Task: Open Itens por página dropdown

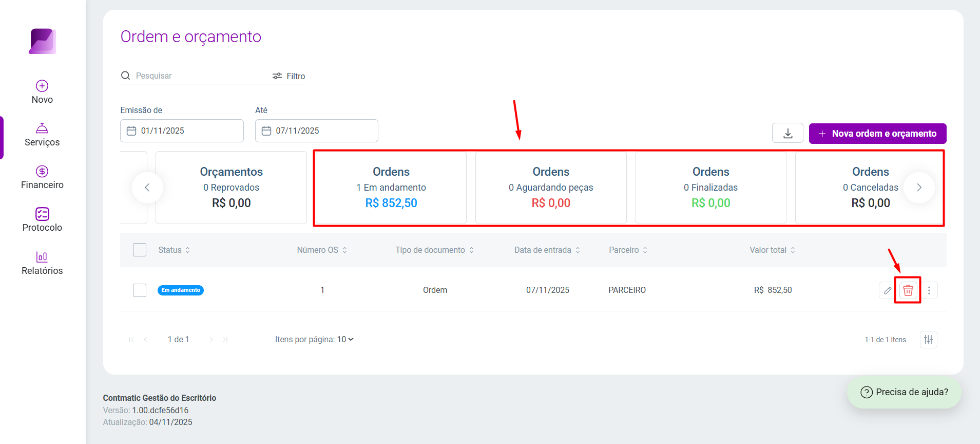Action: (345, 339)
